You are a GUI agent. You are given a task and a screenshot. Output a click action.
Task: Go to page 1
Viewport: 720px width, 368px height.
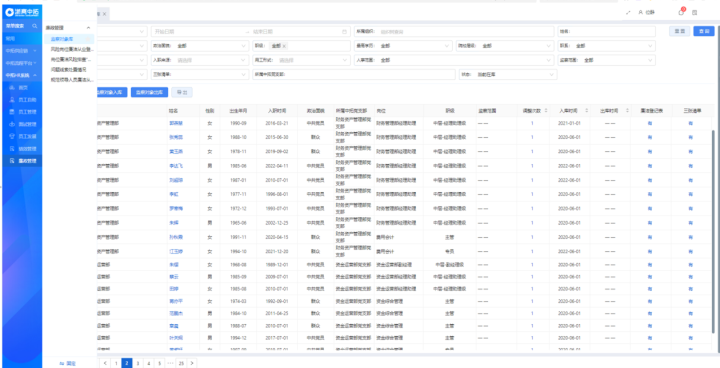tap(116, 363)
